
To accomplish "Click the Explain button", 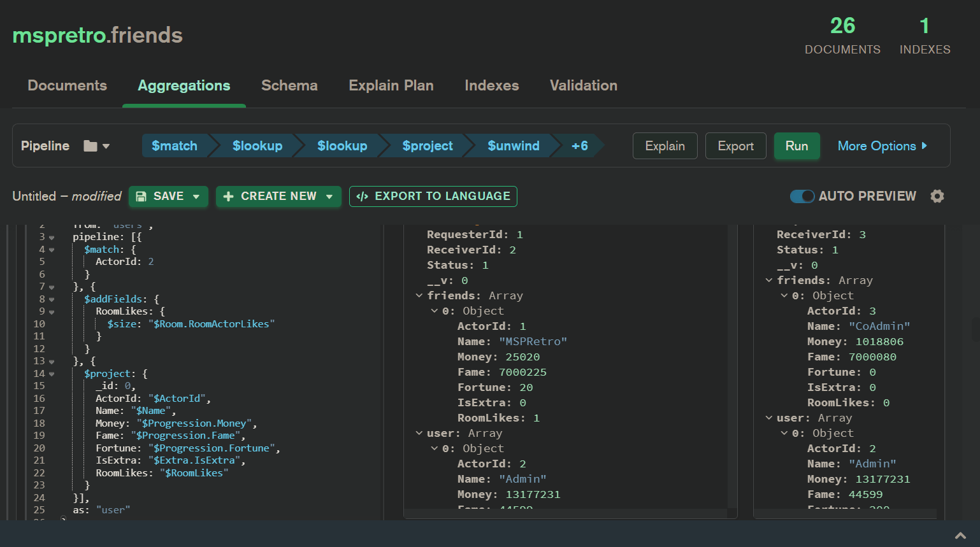I will (x=665, y=146).
